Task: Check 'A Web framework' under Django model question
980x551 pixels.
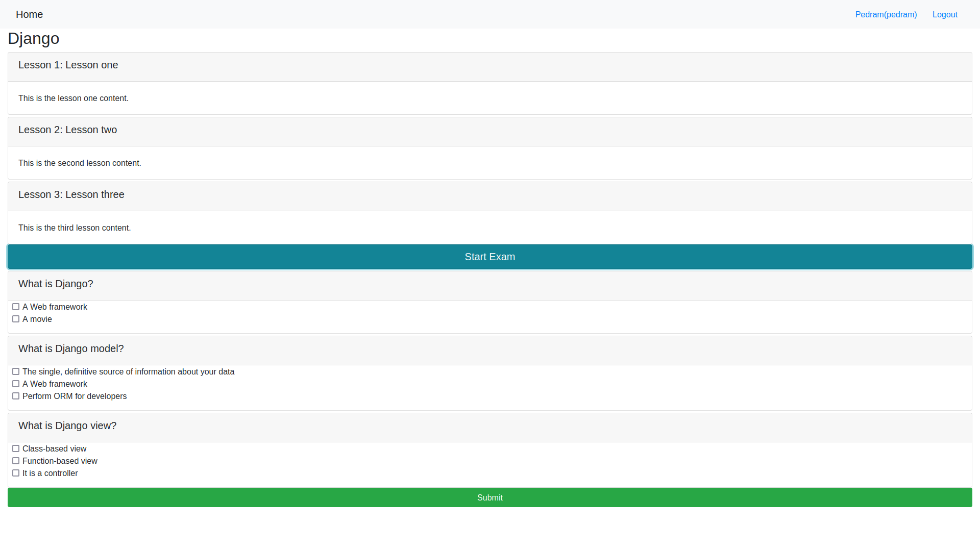Action: point(16,384)
